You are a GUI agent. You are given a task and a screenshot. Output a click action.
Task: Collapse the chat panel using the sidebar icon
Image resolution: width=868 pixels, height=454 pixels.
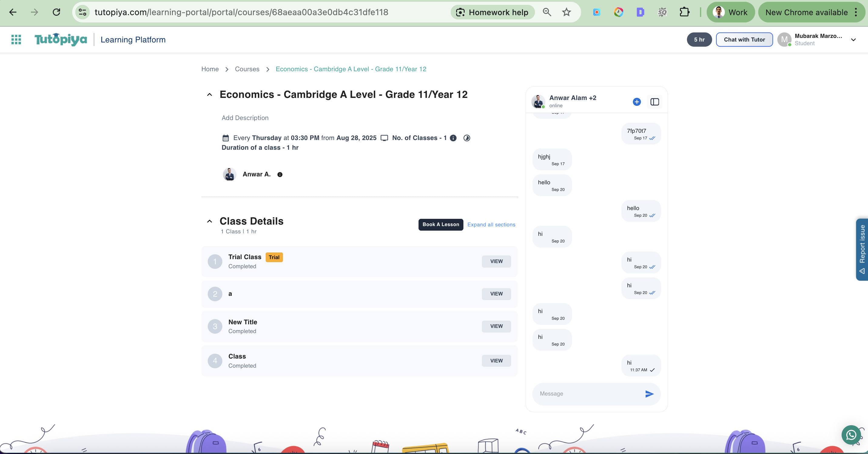(x=655, y=102)
